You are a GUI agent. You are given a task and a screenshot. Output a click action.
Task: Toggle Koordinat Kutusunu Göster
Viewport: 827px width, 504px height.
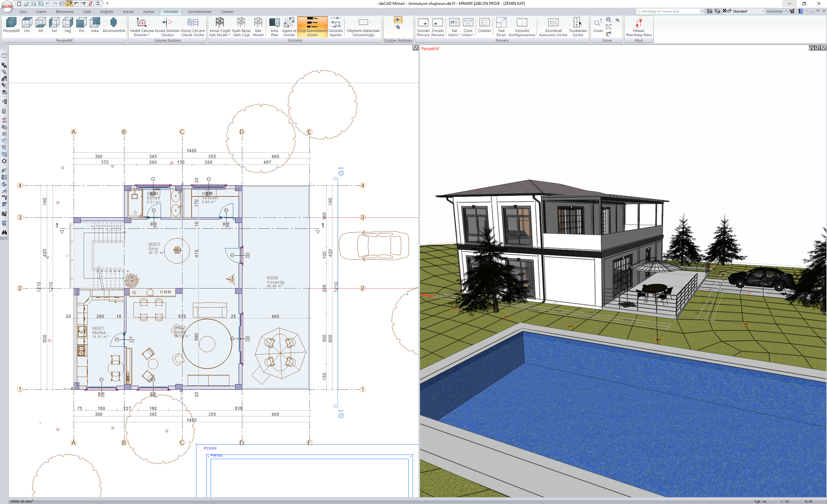(x=553, y=23)
